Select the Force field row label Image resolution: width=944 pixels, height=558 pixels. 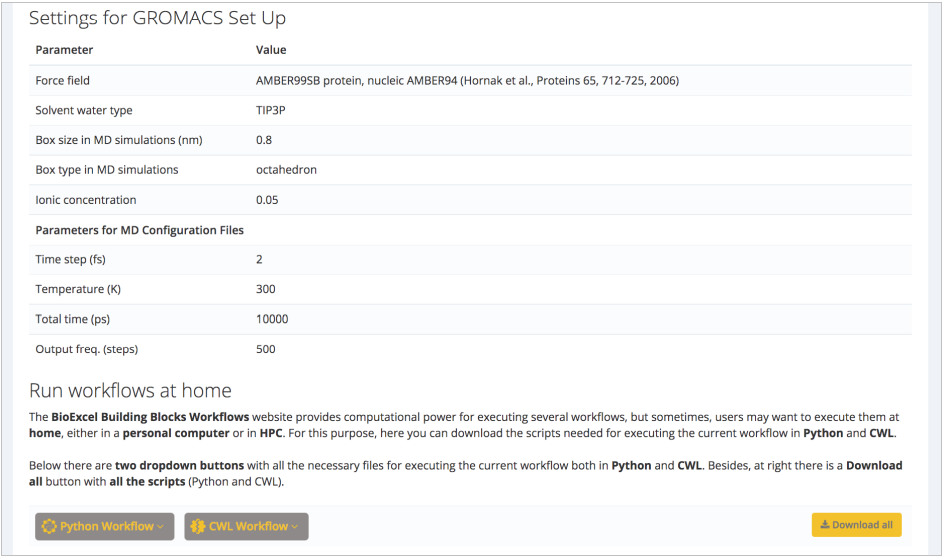click(x=62, y=80)
